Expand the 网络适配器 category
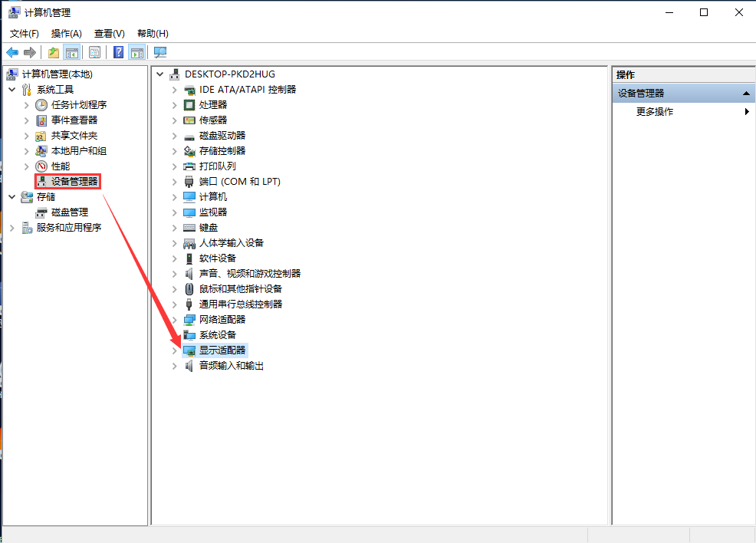The width and height of the screenshot is (756, 543). coord(175,320)
